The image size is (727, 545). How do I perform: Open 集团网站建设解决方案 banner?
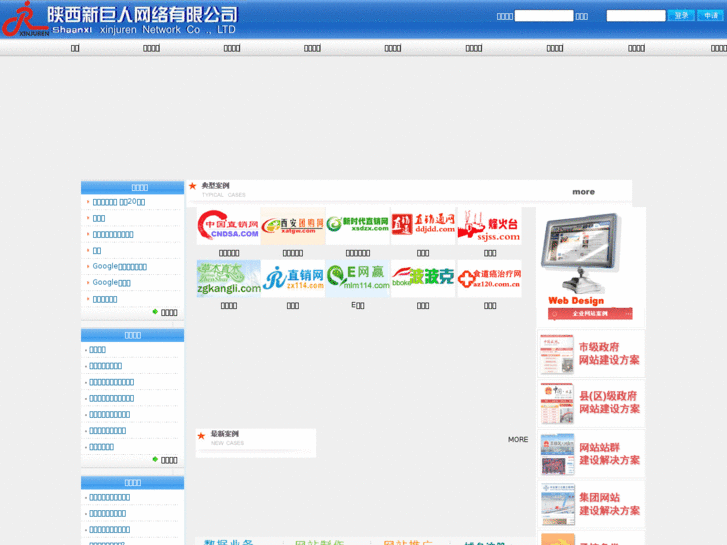[591, 504]
